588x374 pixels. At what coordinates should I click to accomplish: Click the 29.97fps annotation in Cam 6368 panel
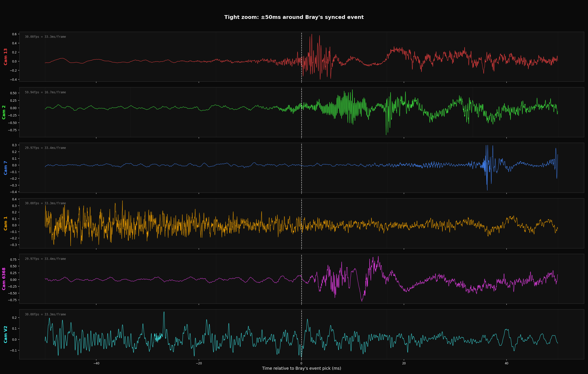(x=45, y=259)
